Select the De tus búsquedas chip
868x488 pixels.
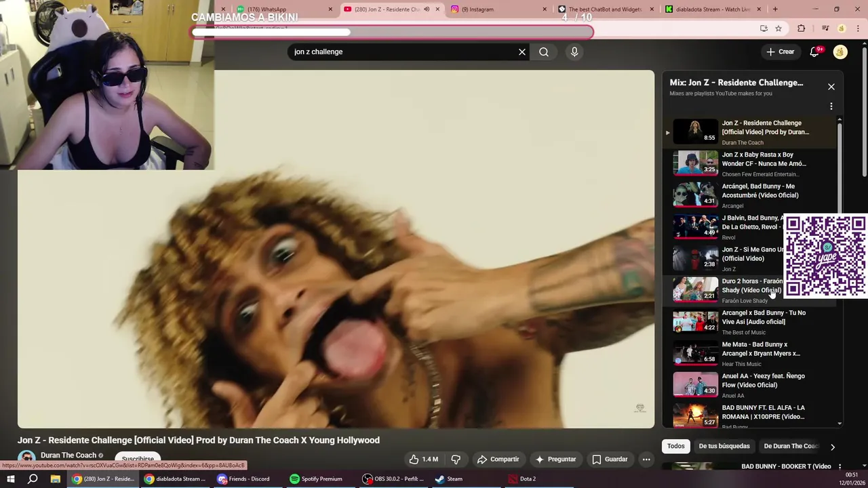[x=724, y=446]
